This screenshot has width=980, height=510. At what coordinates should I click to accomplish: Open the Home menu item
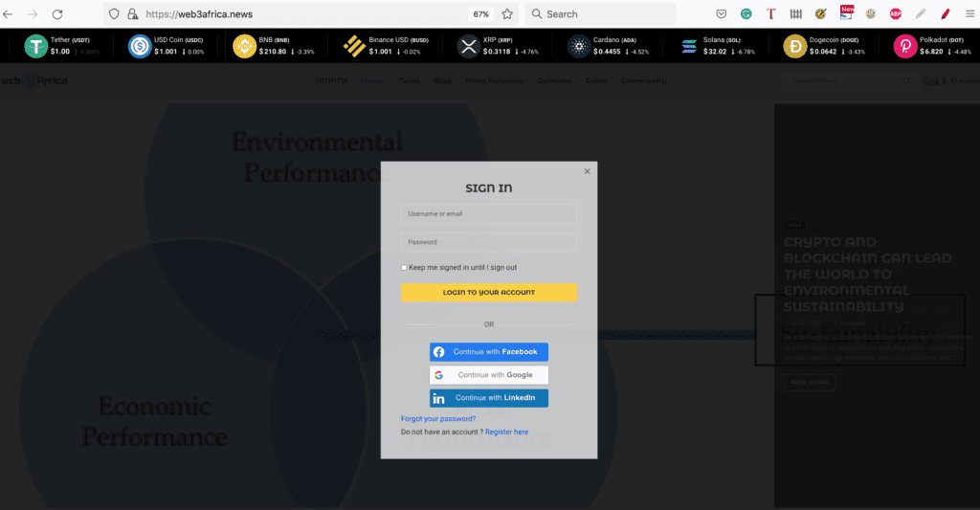[372, 80]
